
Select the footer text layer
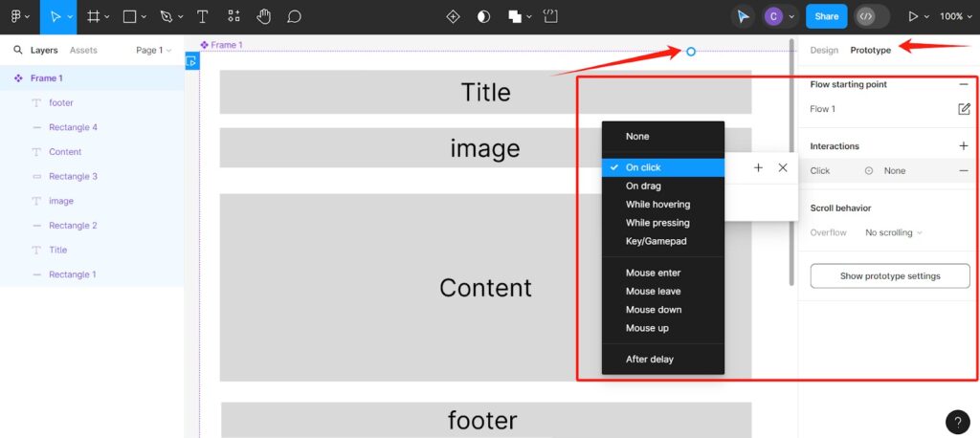(x=92, y=102)
